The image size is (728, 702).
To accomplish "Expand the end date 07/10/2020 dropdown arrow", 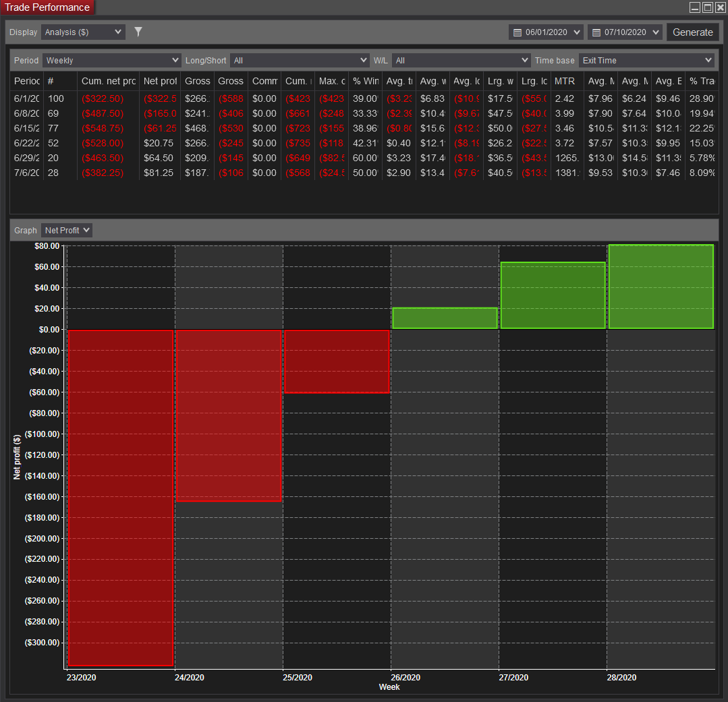I will [x=656, y=32].
